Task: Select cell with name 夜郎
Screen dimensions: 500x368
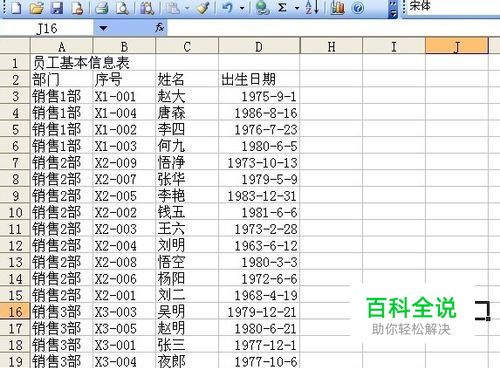Action: (x=187, y=361)
